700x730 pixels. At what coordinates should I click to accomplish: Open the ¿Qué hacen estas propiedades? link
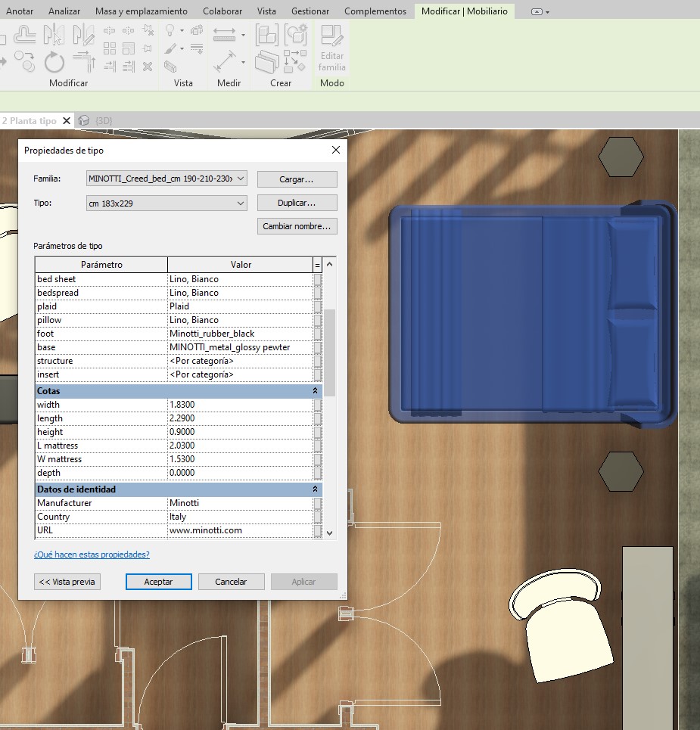coord(92,554)
